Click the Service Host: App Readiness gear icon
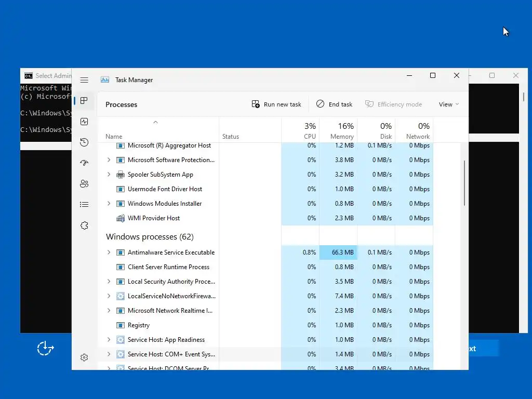The height and width of the screenshot is (399, 532). tap(121, 340)
